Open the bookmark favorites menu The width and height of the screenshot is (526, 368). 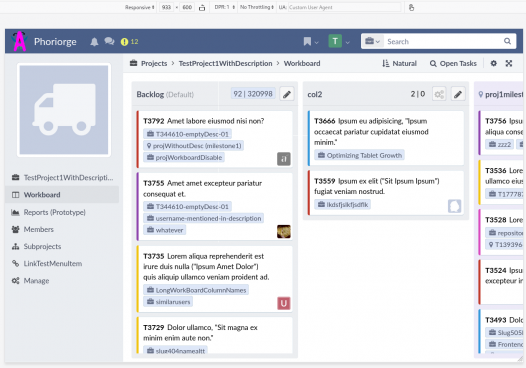pos(311,42)
